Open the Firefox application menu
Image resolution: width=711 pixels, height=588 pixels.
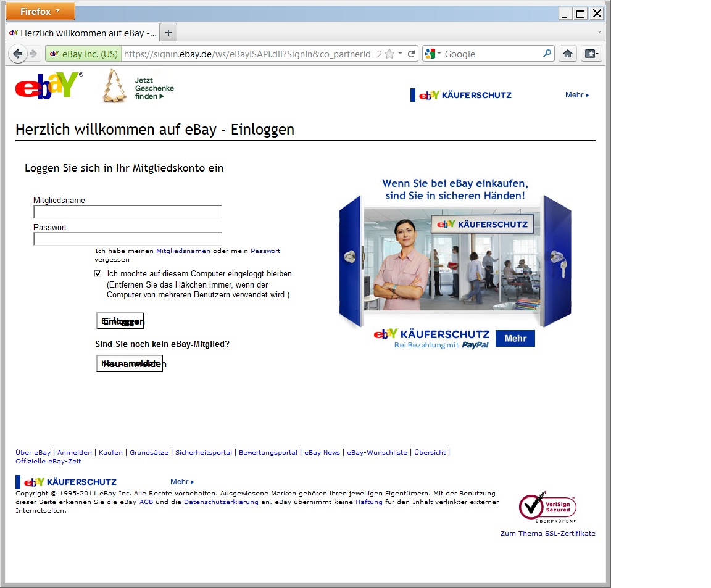pyautogui.click(x=40, y=11)
